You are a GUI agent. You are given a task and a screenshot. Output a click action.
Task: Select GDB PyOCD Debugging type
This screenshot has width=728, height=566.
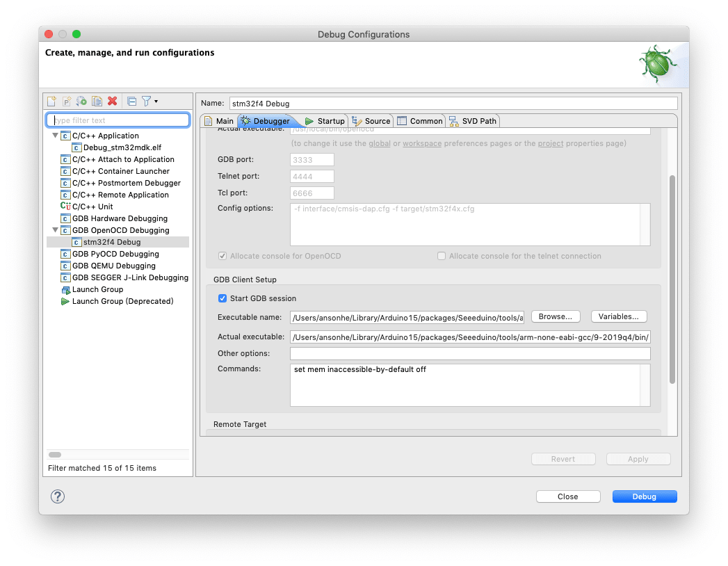(x=110, y=254)
